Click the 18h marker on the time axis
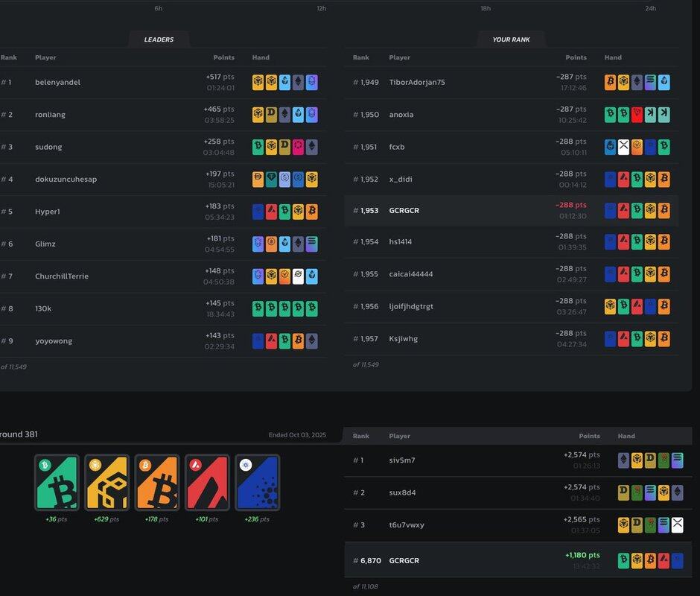Viewport: 700px width, 596px height. click(486, 8)
